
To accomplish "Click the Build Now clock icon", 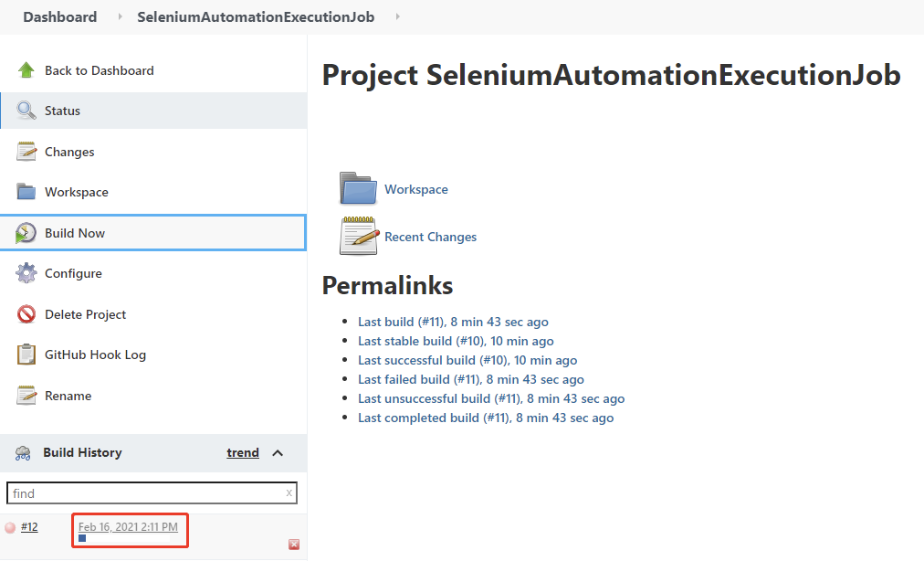I will 26,233.
